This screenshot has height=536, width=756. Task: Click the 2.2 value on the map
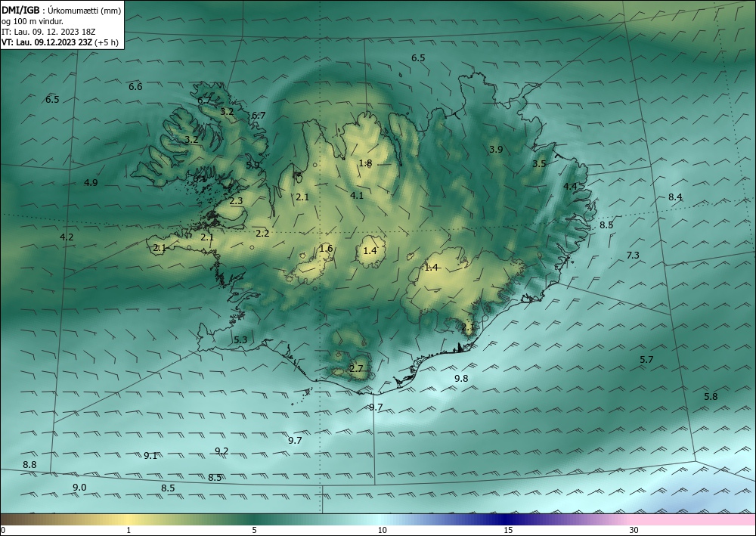pyautogui.click(x=262, y=234)
